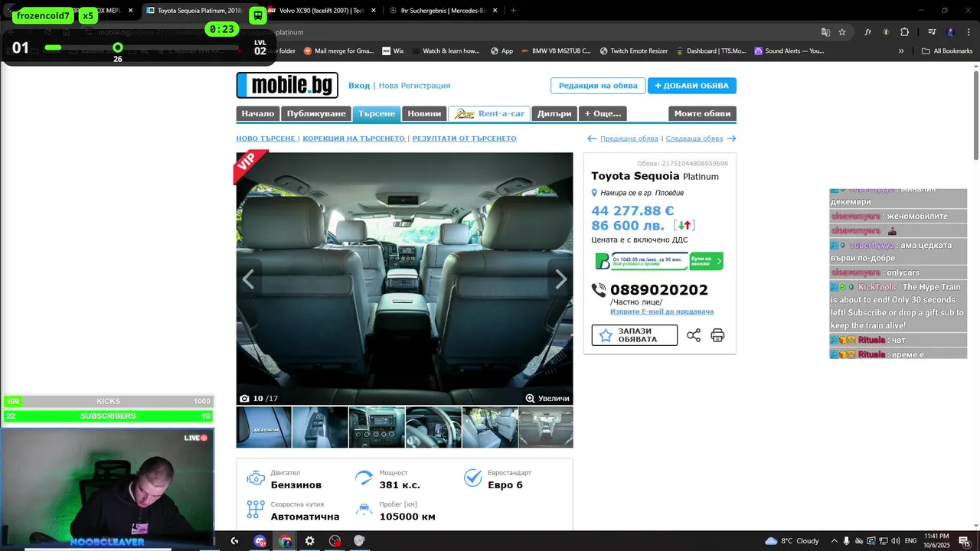Screen dimensions: 980x551
Task: Click the 'fr' extension icon in toolbar
Action: coord(867,32)
